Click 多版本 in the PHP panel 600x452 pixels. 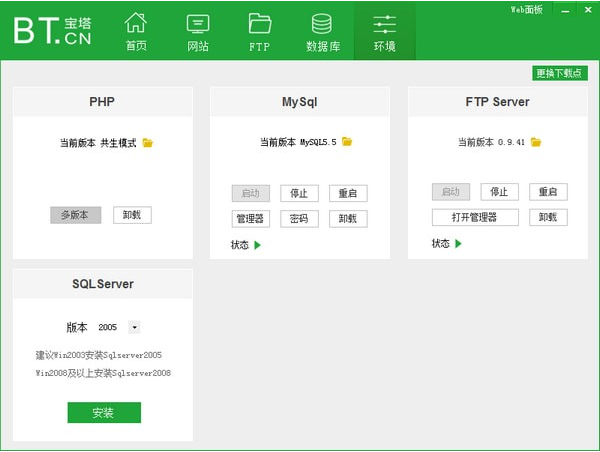click(x=75, y=215)
